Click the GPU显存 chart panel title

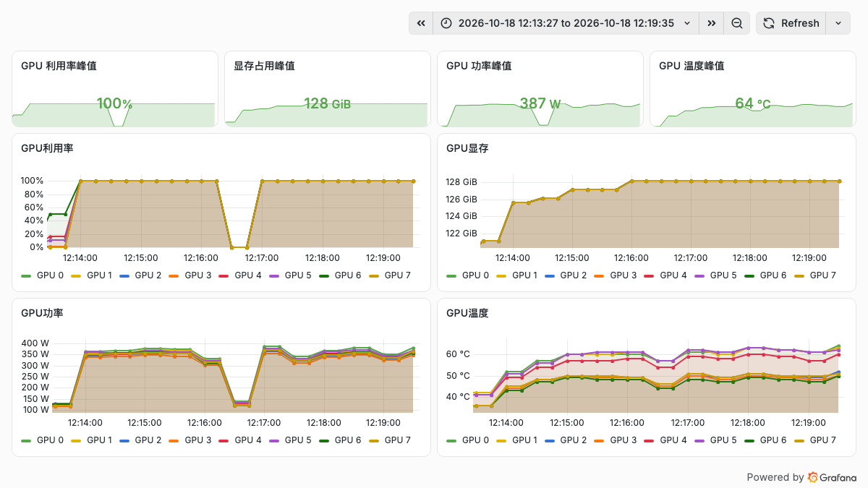click(467, 148)
